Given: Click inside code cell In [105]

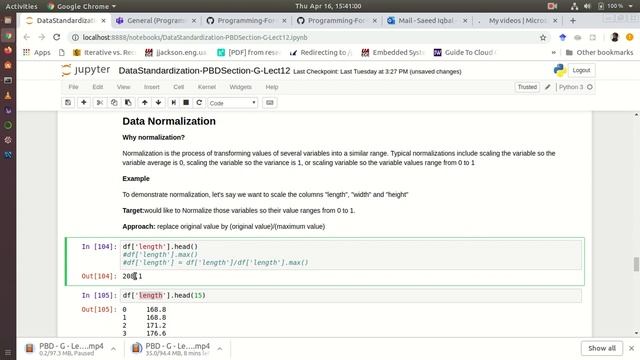Looking at the screenshot, I should [x=351, y=296].
